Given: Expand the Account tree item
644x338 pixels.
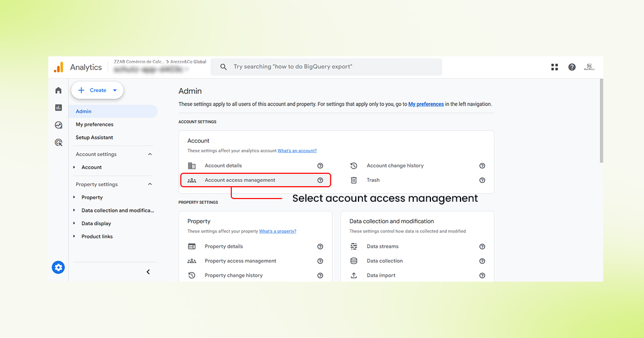Looking at the screenshot, I should tap(75, 167).
